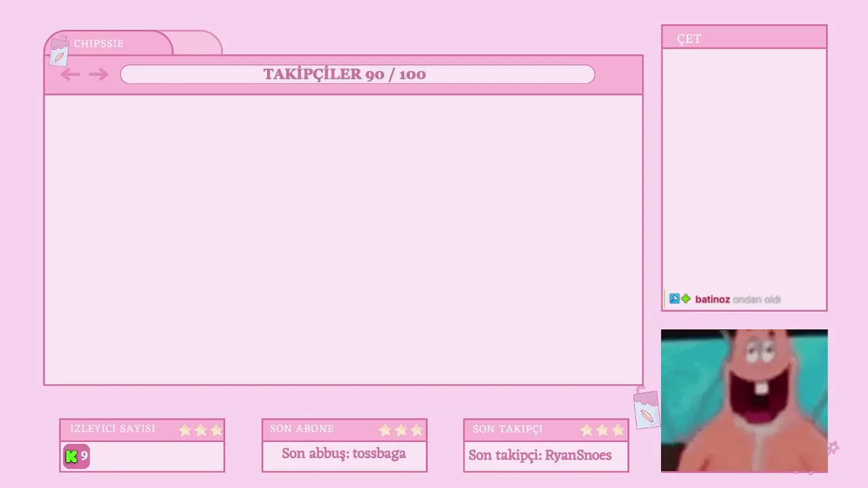Click the Patrick Star webcam thumbnail
The image size is (868, 488).
744,401
